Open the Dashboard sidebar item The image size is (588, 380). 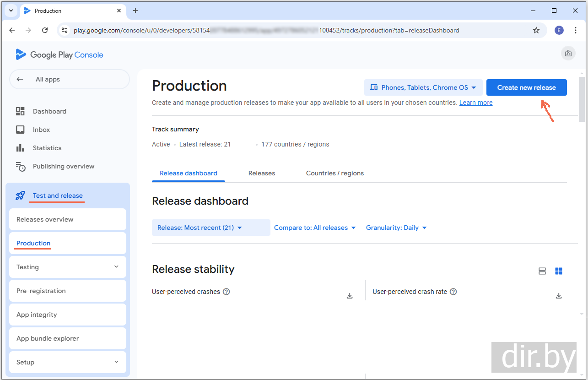pos(49,111)
